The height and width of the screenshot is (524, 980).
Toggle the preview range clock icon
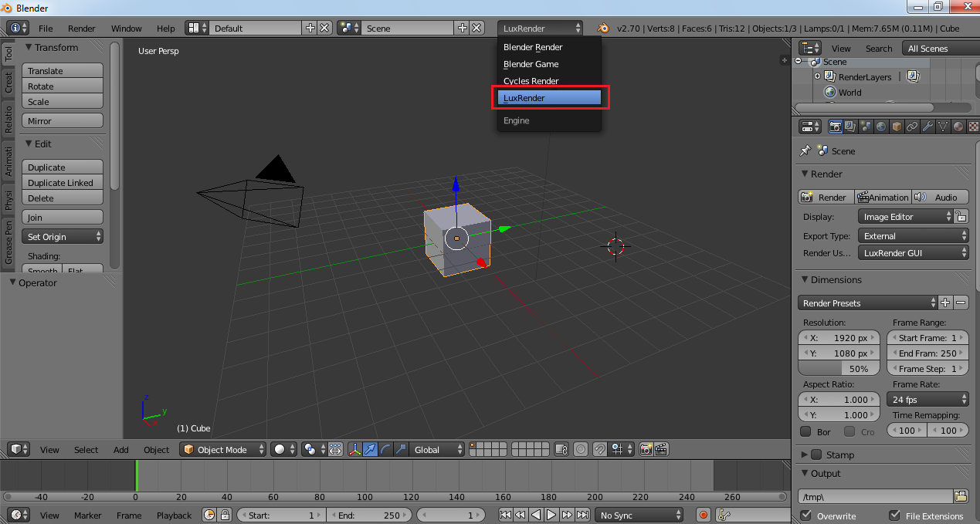tap(209, 515)
